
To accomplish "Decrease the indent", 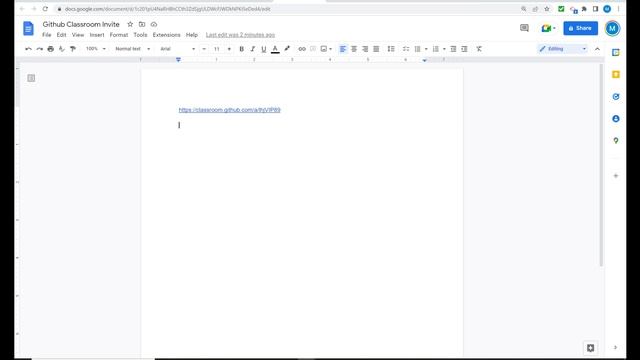I will [453, 49].
